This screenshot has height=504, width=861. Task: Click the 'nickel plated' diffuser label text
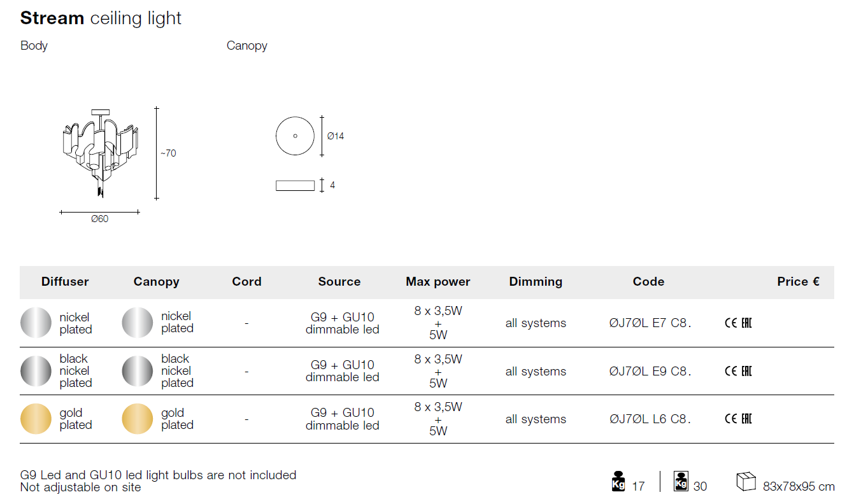click(76, 323)
